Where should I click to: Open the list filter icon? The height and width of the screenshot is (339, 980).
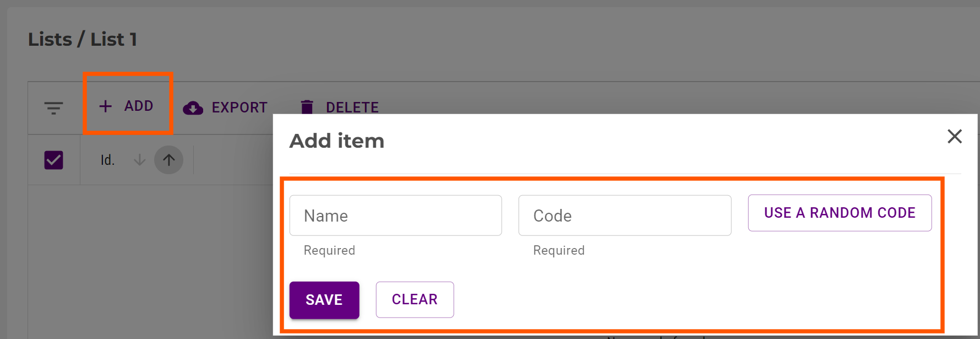point(53,107)
